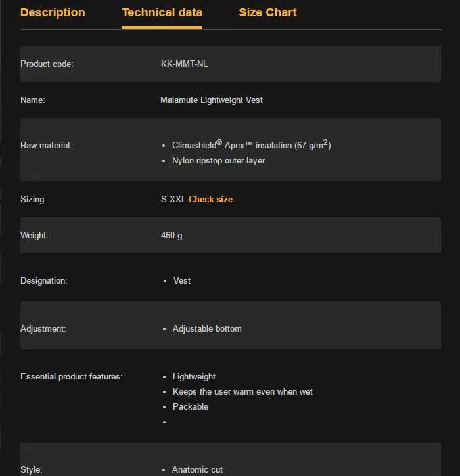Click the Product code label
The image size is (460, 476).
tap(47, 64)
